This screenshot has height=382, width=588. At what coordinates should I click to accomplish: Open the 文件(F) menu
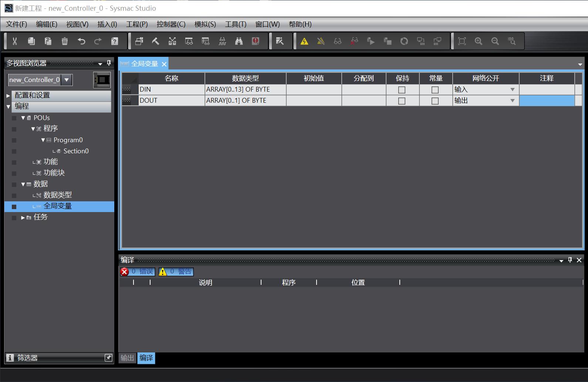[x=17, y=24]
